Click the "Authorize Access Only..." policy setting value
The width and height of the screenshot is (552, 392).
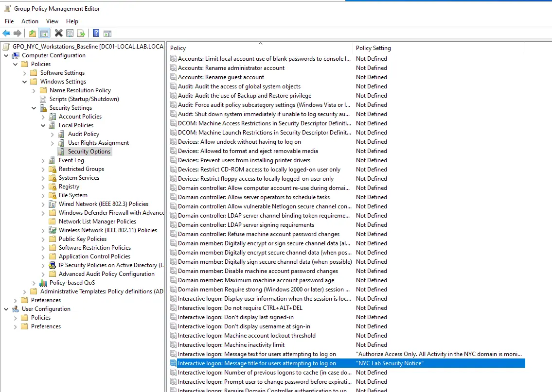coord(439,354)
